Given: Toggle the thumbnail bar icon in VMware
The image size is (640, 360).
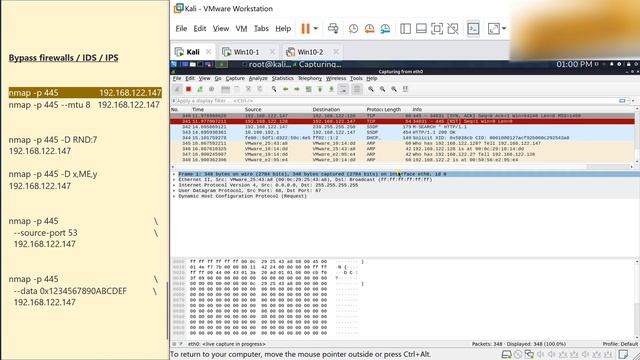Looking at the screenshot, I should [x=421, y=29].
